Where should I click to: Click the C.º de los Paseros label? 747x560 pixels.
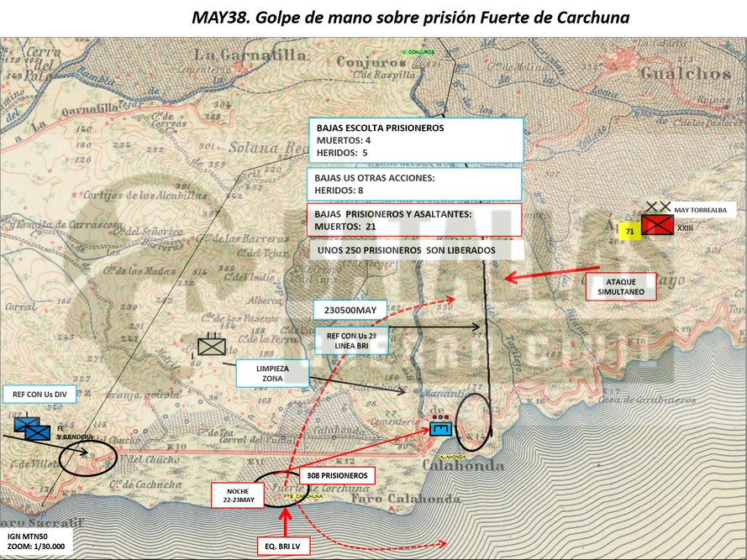tap(239, 318)
